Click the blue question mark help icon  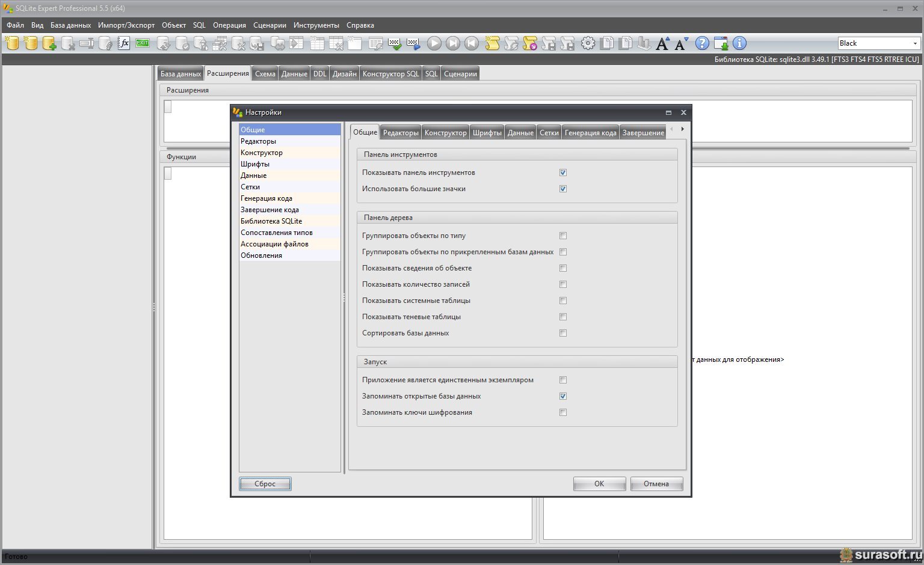coord(702,43)
